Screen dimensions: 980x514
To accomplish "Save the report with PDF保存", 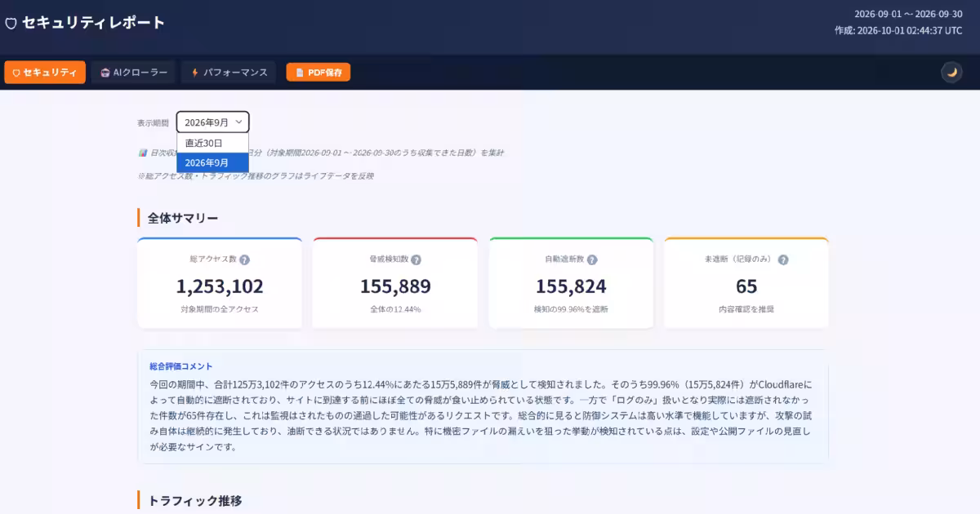I will [318, 73].
